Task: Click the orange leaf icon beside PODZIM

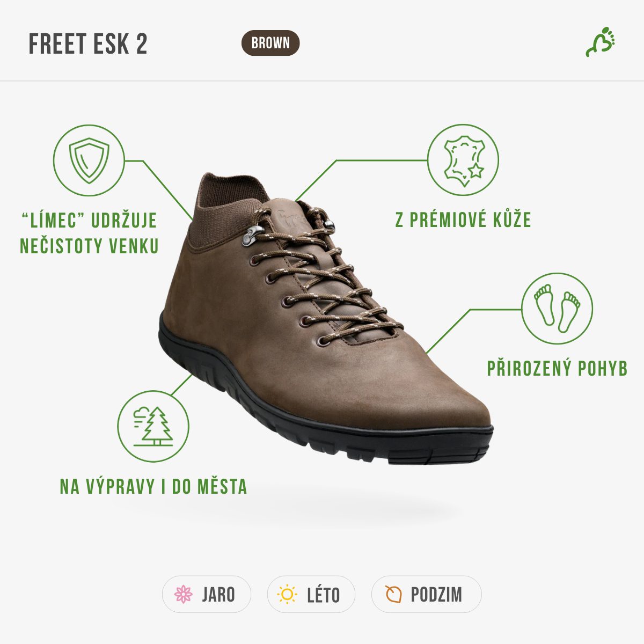Action: pos(393,594)
